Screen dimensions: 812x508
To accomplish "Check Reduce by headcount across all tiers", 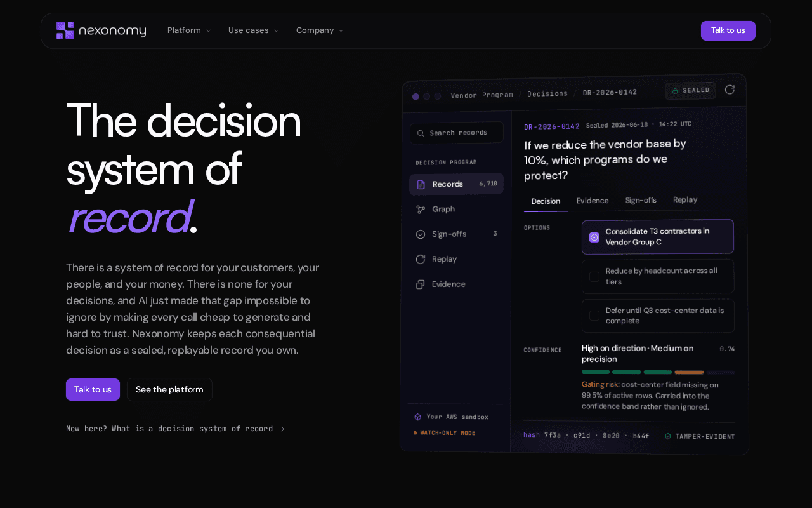I will 594,276.
